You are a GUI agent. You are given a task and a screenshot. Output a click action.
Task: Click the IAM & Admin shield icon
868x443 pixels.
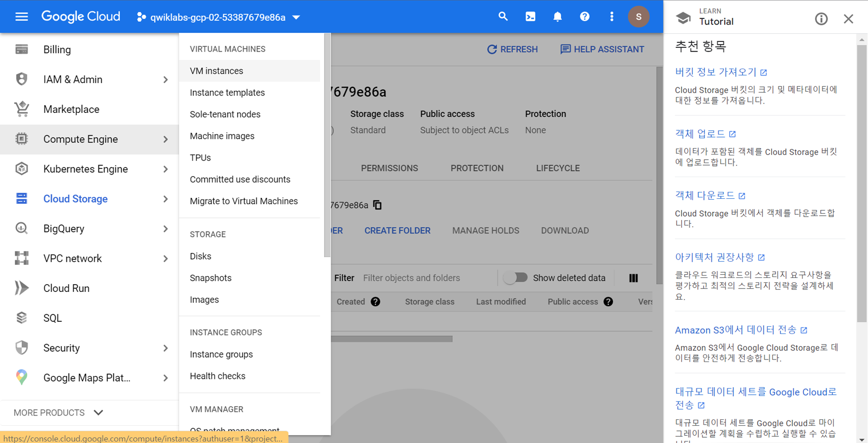click(22, 79)
